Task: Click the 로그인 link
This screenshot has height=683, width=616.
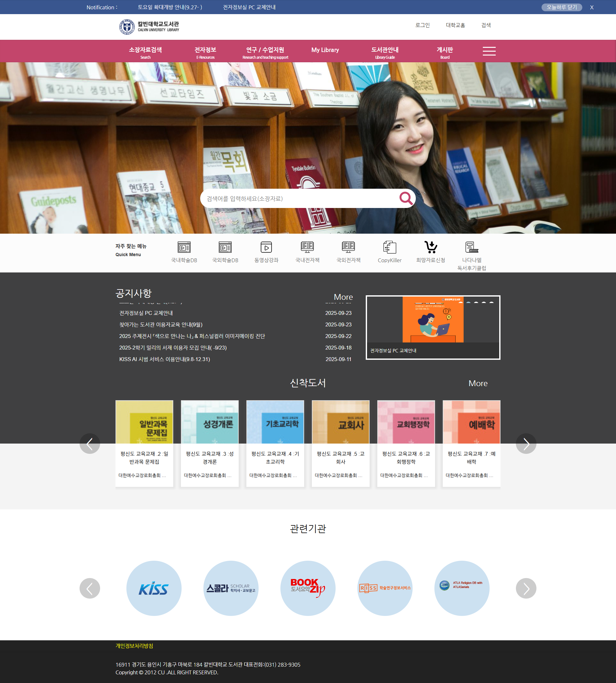Action: point(423,25)
